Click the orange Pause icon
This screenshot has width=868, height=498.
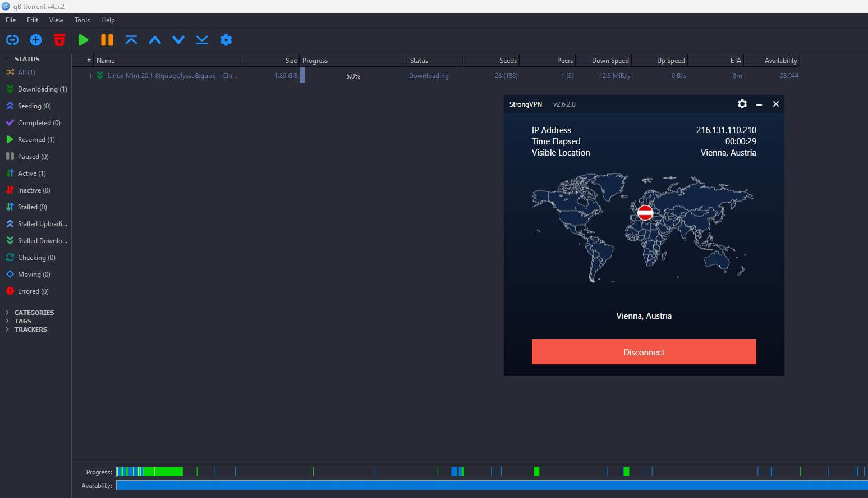click(107, 40)
